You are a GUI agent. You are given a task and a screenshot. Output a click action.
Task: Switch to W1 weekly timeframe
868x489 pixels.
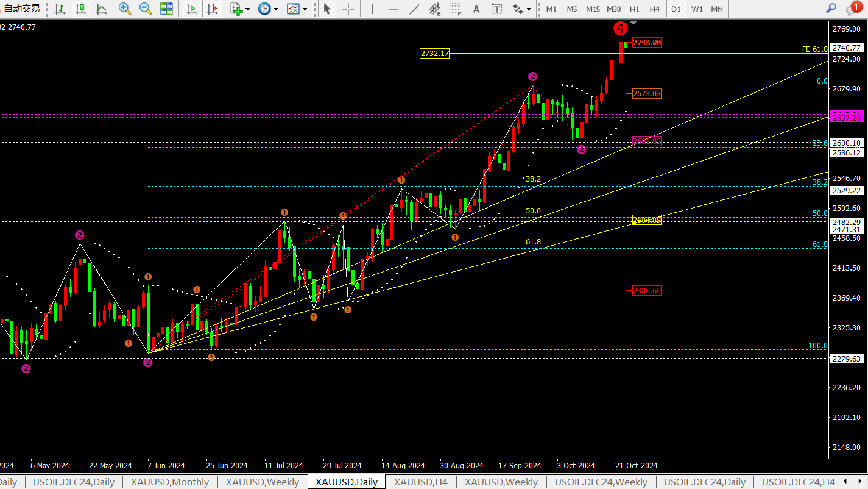coord(697,9)
